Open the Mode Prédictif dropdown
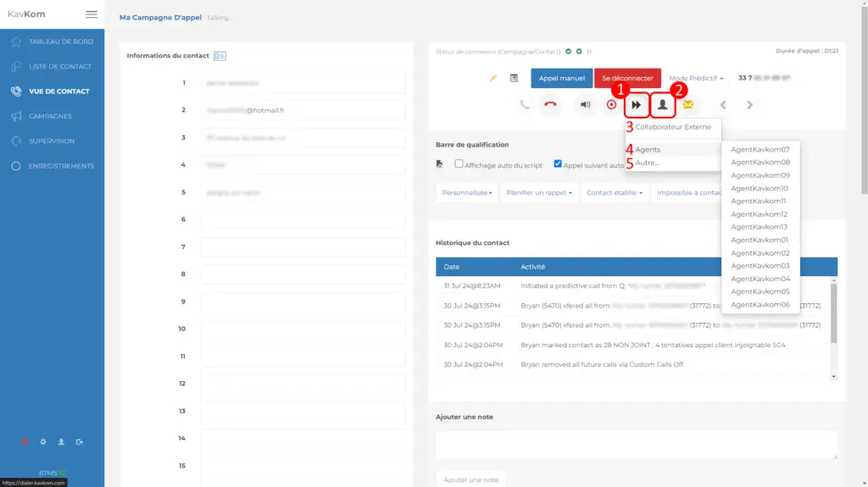Image resolution: width=868 pixels, height=487 pixels. click(x=696, y=79)
